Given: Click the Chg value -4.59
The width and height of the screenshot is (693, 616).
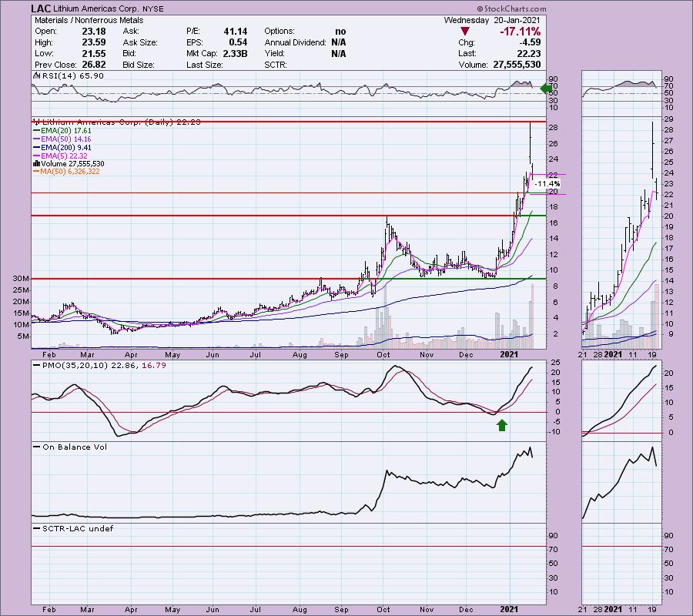Looking at the screenshot, I should point(530,42).
